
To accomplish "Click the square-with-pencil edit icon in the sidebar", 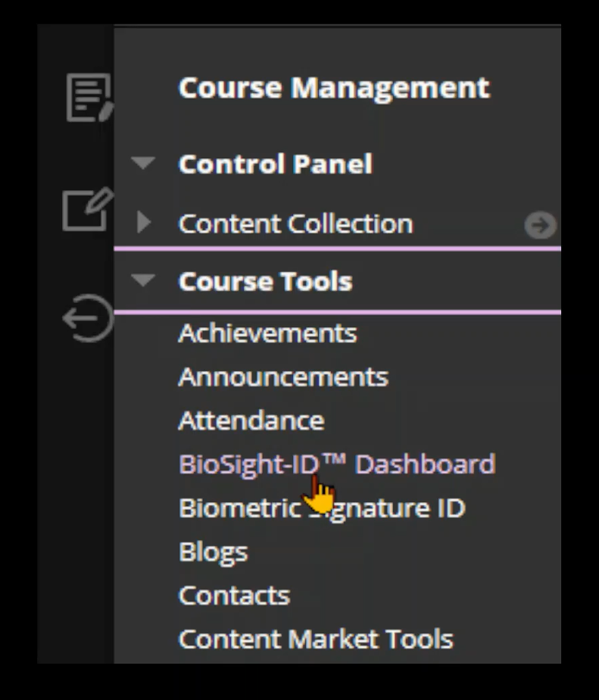I will point(88,209).
